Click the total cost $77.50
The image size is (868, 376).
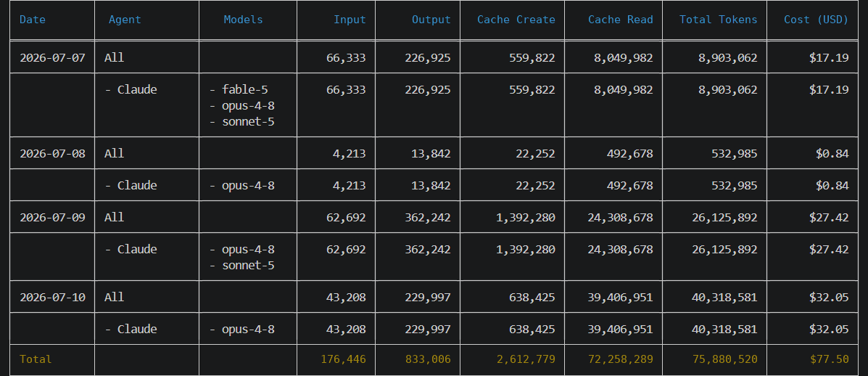[830, 359]
